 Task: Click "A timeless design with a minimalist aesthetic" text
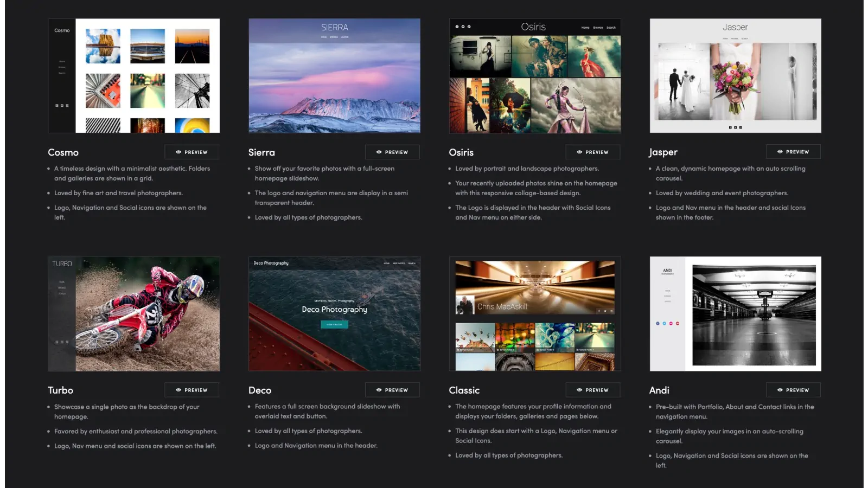[132, 174]
